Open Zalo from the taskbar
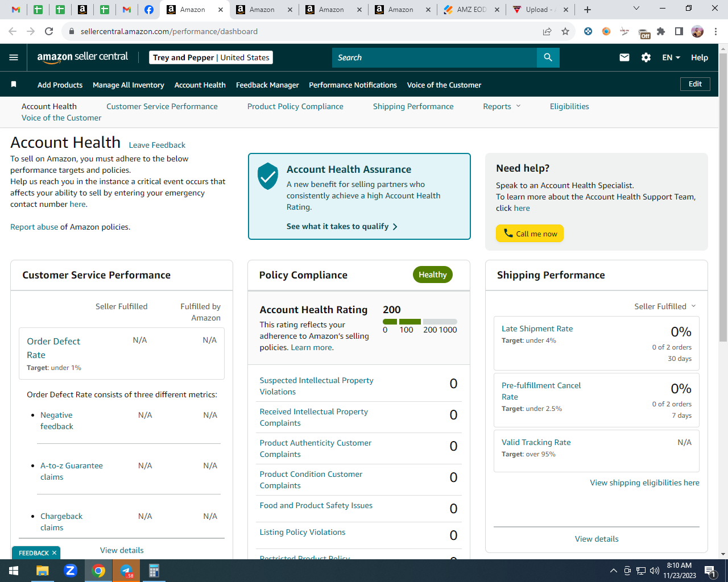Viewport: 728px width, 582px height. (71, 571)
